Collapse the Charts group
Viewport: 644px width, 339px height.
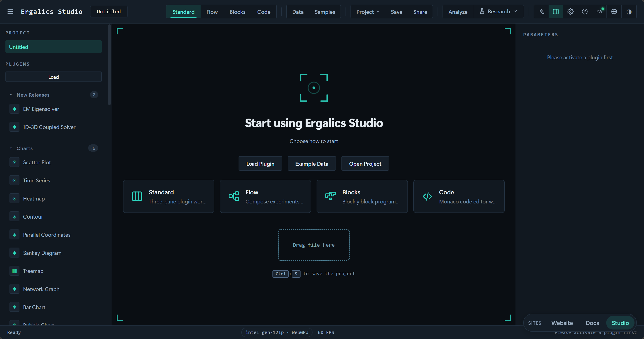[x=11, y=148]
